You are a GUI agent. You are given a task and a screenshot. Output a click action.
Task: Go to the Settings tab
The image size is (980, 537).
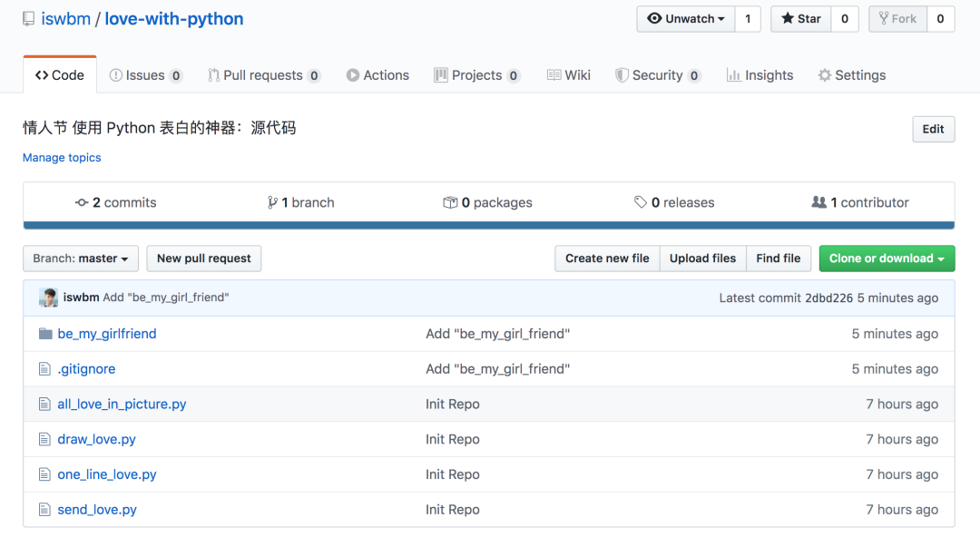(852, 75)
